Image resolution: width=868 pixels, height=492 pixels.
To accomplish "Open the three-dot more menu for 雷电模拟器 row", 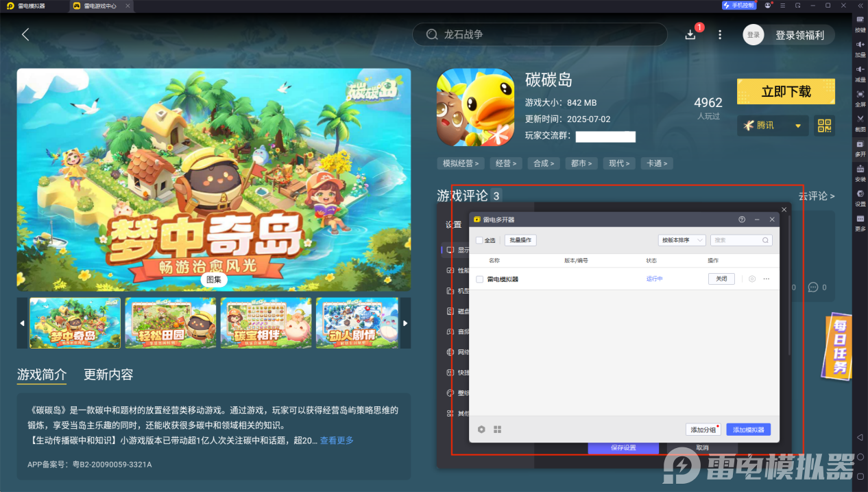I will coord(767,279).
